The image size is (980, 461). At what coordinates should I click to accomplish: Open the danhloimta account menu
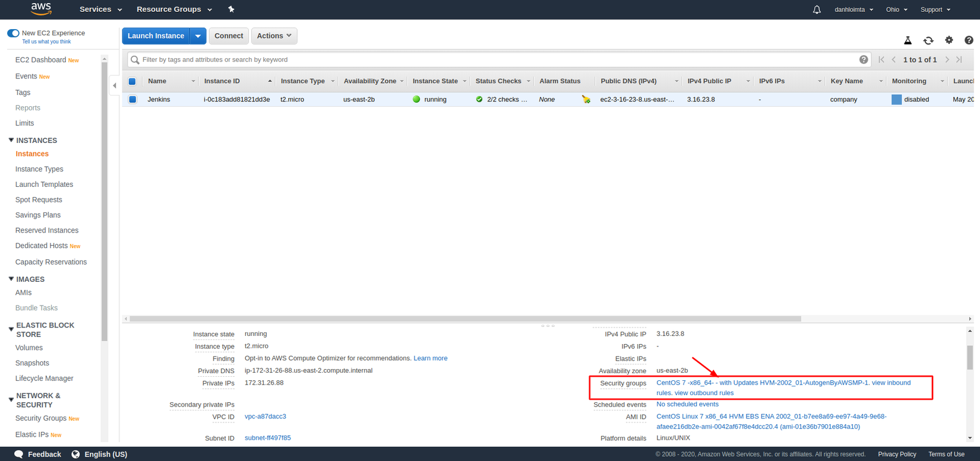[853, 9]
